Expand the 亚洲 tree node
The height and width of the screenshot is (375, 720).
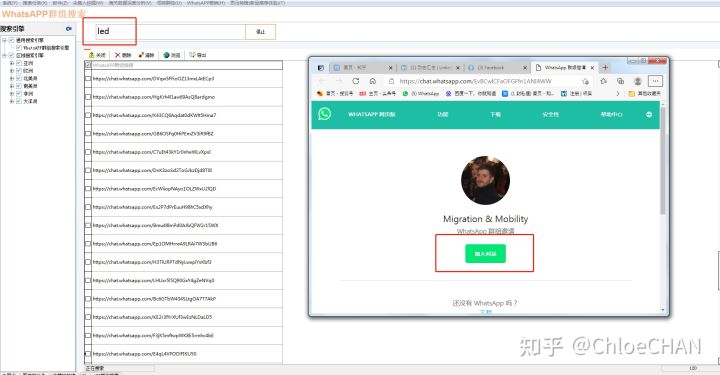(11, 63)
